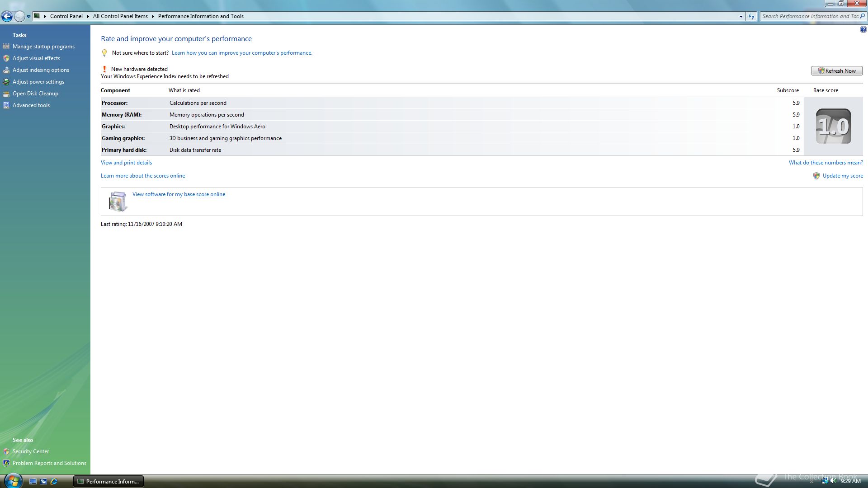Open Learn more about the scores online
The image size is (868, 488).
coord(143,176)
